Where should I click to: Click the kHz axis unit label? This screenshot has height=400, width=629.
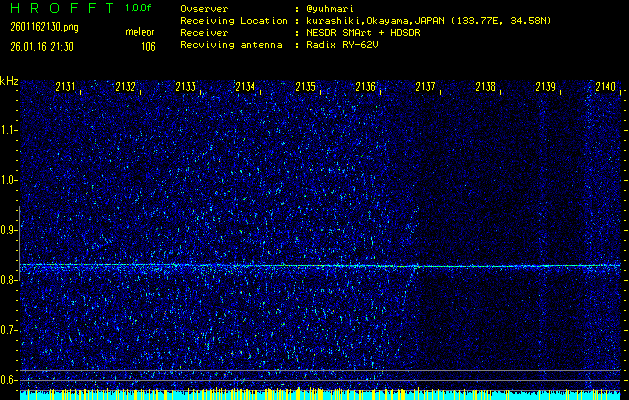(9, 81)
